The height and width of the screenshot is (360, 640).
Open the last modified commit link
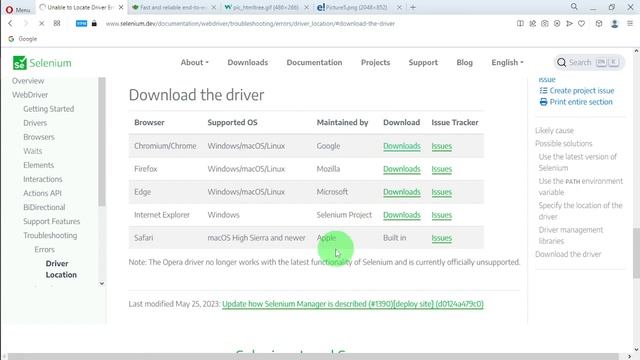(x=353, y=304)
